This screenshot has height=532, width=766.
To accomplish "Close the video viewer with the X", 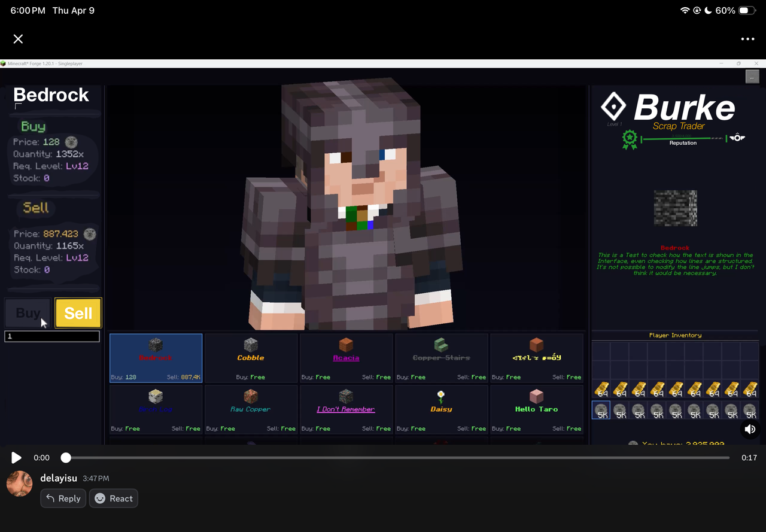I will (19, 39).
